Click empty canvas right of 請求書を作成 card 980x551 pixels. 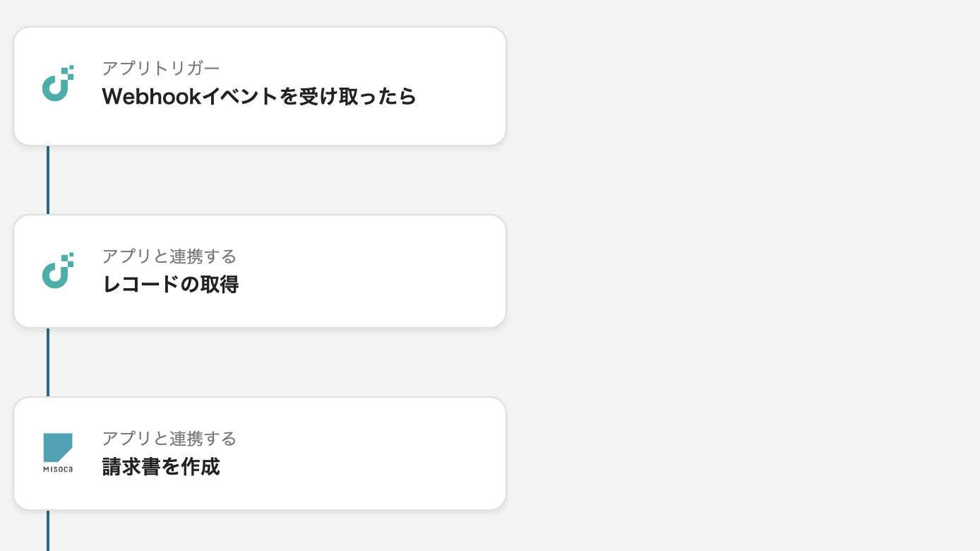(x=706, y=454)
